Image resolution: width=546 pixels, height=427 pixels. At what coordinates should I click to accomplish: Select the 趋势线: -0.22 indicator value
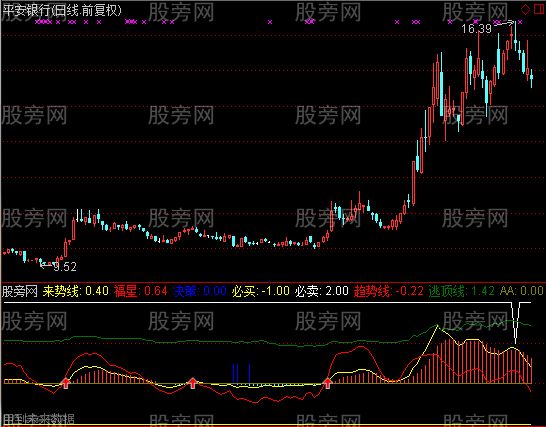pyautogui.click(x=389, y=291)
